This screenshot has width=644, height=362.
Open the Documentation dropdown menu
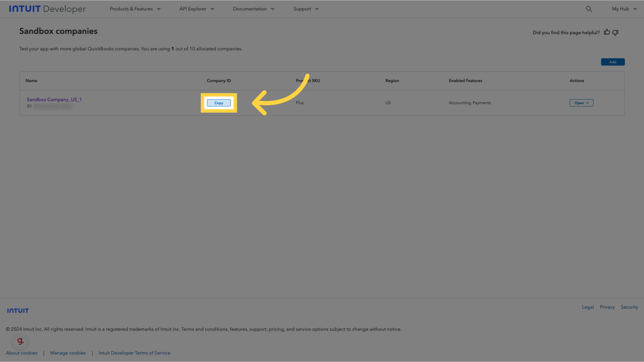tap(254, 9)
